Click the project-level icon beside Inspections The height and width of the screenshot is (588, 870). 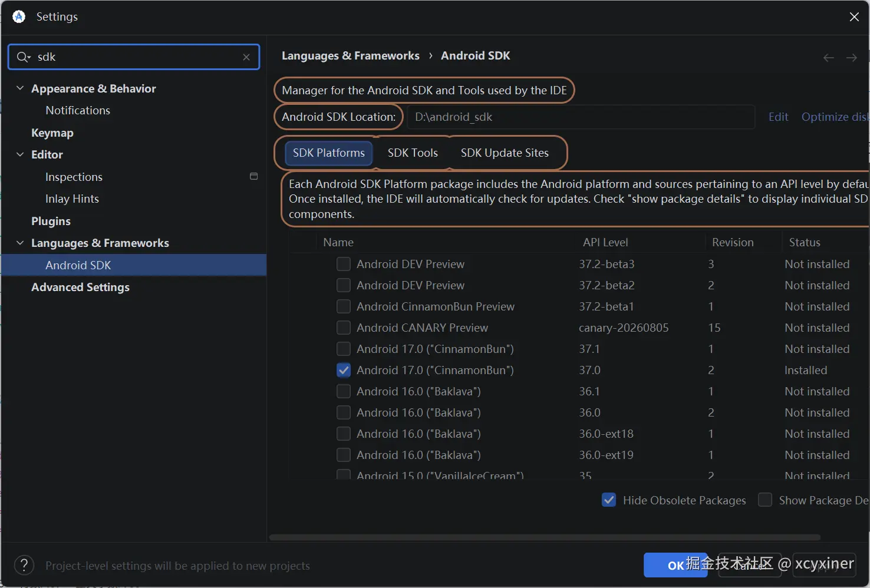(254, 176)
